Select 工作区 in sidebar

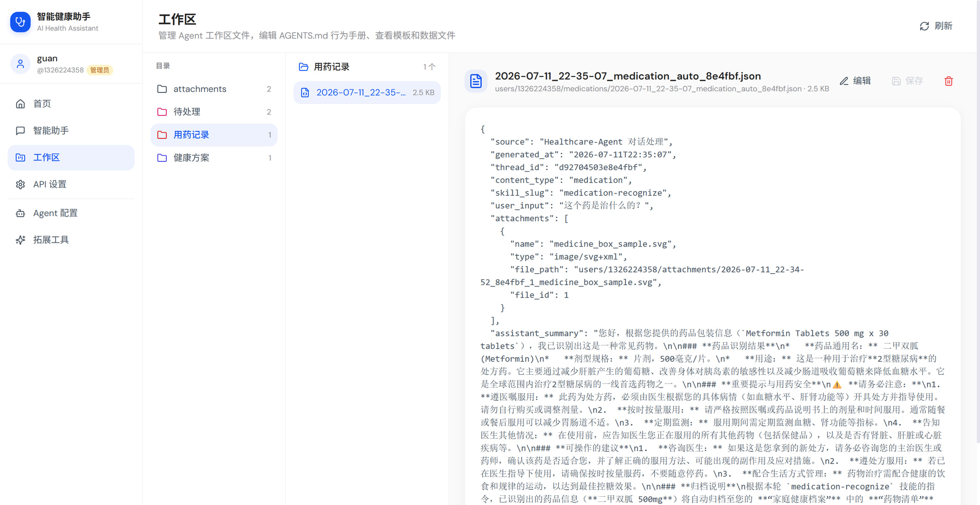tap(71, 157)
